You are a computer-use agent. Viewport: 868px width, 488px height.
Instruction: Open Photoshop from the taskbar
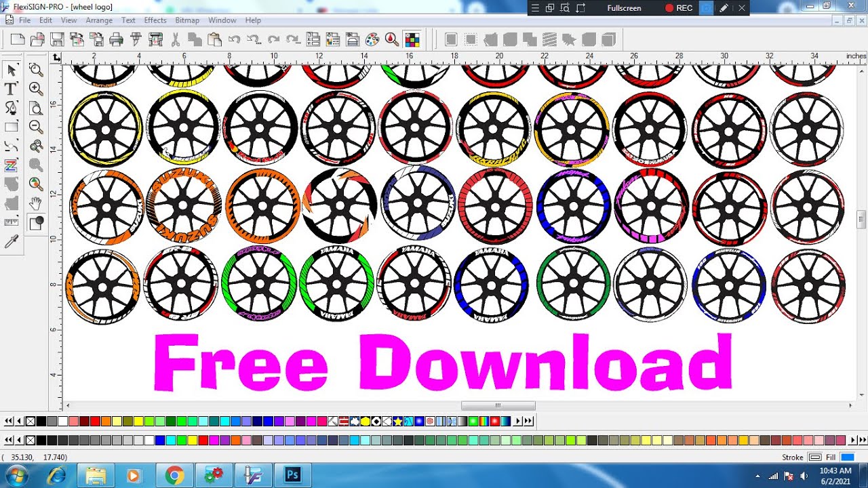[293, 475]
